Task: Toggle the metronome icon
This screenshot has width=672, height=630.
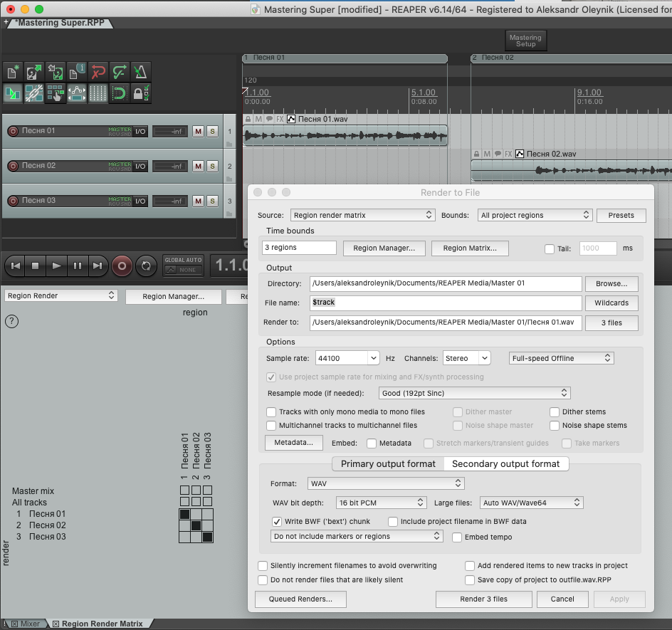Action: coord(140,72)
